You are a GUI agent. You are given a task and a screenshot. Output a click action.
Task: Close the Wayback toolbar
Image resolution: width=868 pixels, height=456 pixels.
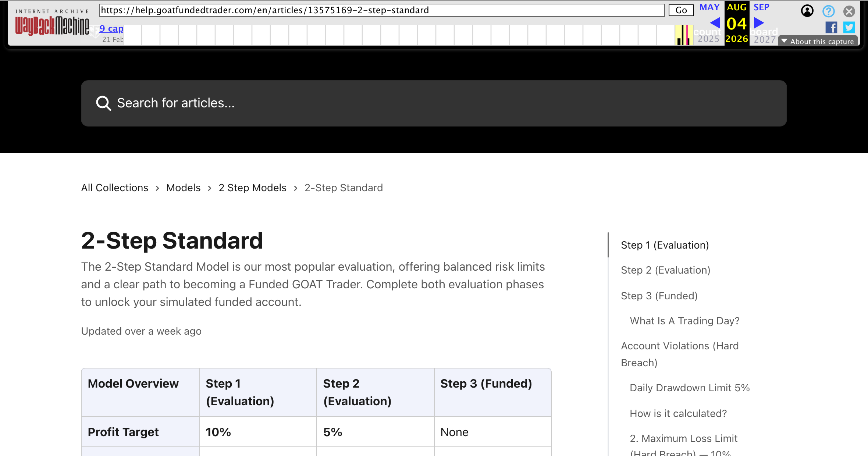click(x=849, y=11)
